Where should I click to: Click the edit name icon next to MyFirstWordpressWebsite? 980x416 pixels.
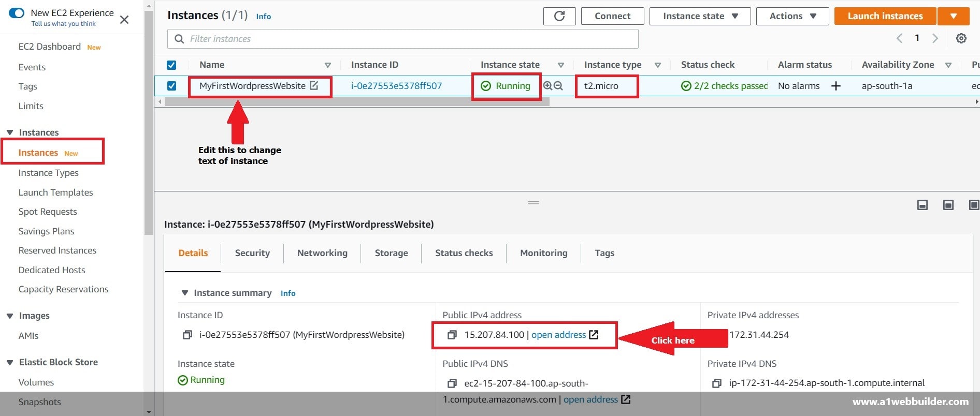[314, 85]
